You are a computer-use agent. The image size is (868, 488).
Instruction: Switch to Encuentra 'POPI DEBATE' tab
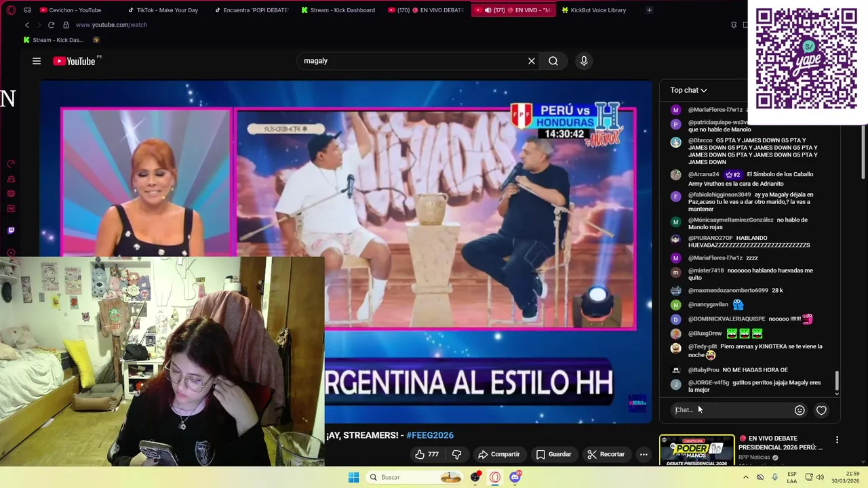coord(251,10)
